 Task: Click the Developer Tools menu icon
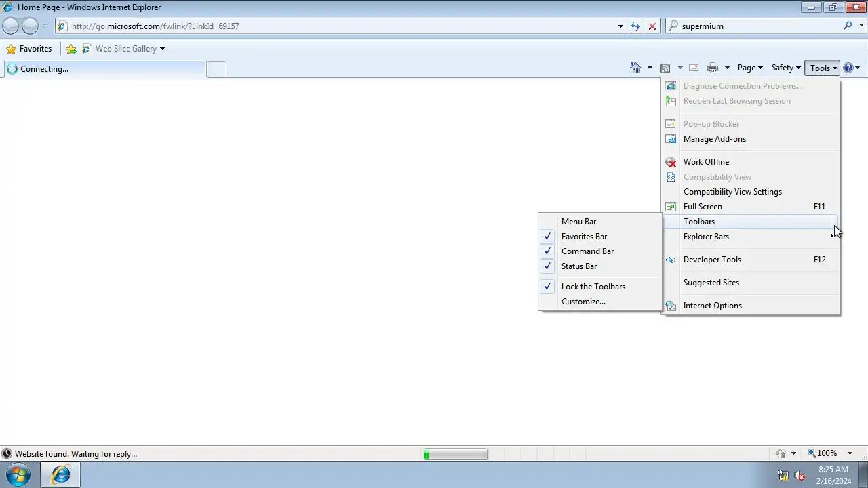tap(671, 260)
